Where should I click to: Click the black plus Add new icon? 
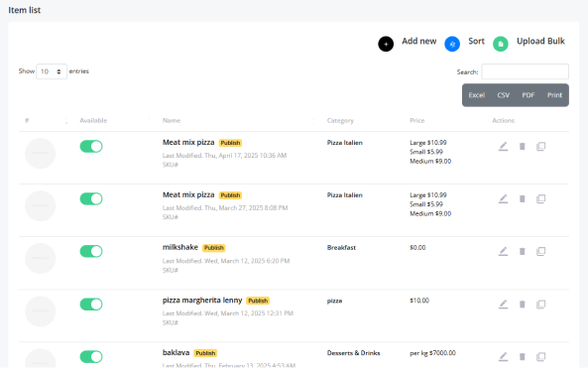[386, 44]
